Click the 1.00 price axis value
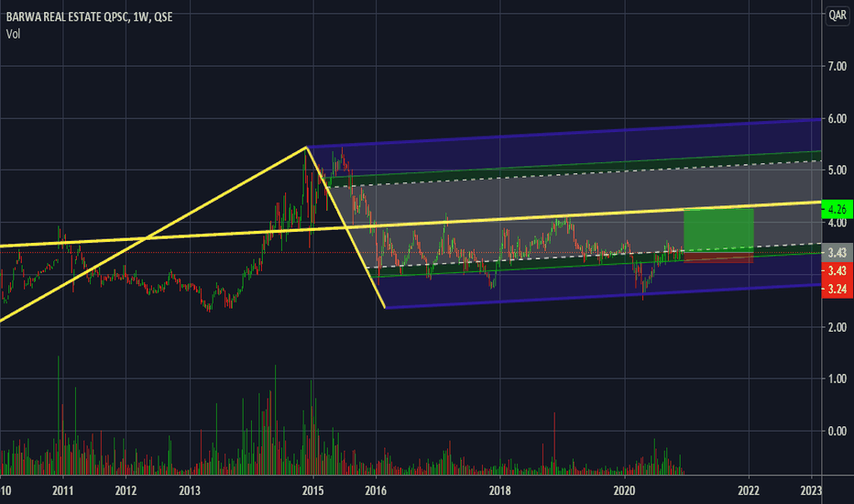Screen dimensions: 854x504 click(x=838, y=378)
